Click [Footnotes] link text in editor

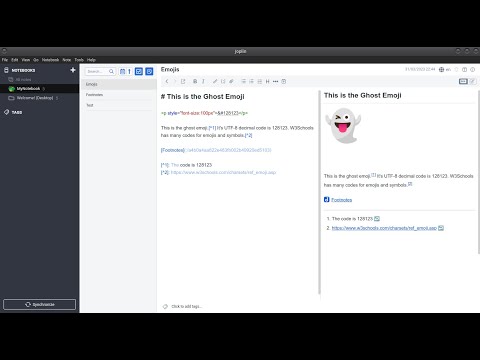click(x=173, y=150)
